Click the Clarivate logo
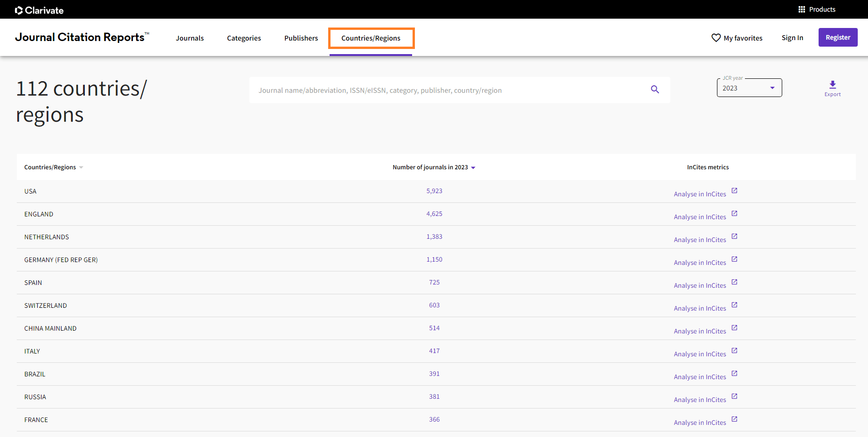This screenshot has height=437, width=868. pos(39,10)
